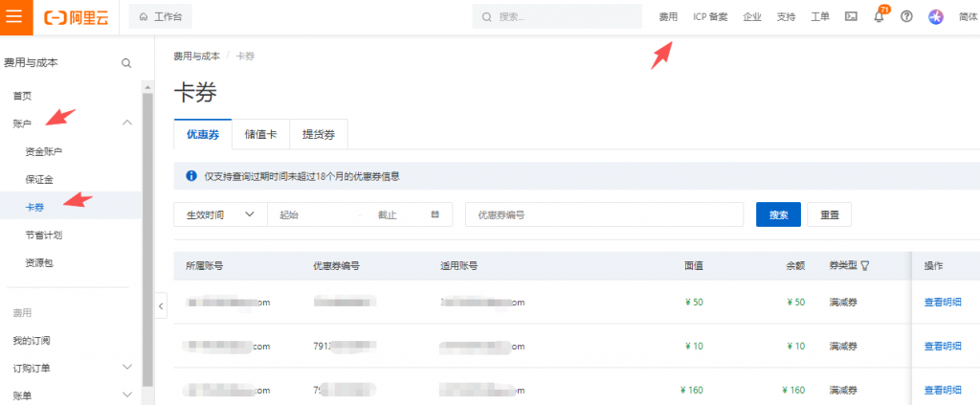Click the user avatar icon
Viewport: 980px width, 405px height.
pos(936,16)
